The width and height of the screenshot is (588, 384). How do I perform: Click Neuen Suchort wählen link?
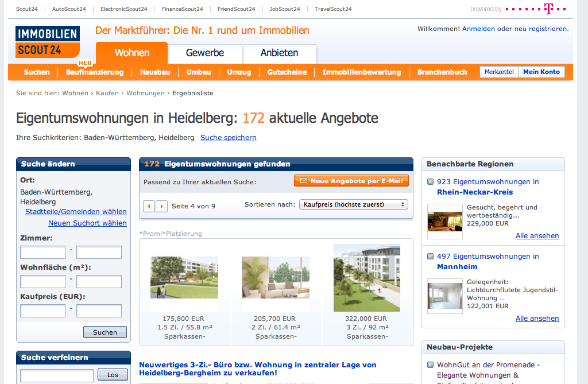pyautogui.click(x=87, y=223)
